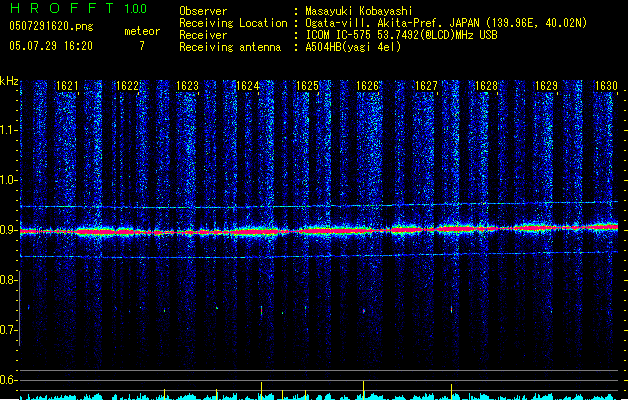Click the kHz axis unit label

coord(9,81)
